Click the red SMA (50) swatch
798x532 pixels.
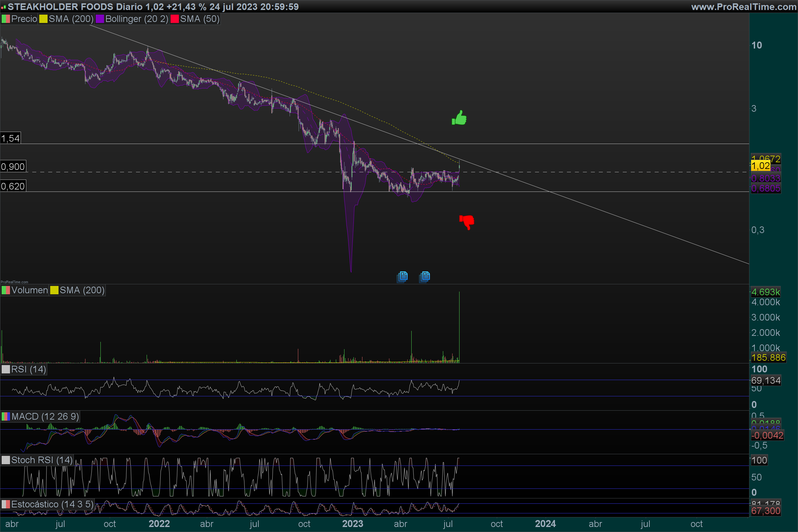point(175,19)
